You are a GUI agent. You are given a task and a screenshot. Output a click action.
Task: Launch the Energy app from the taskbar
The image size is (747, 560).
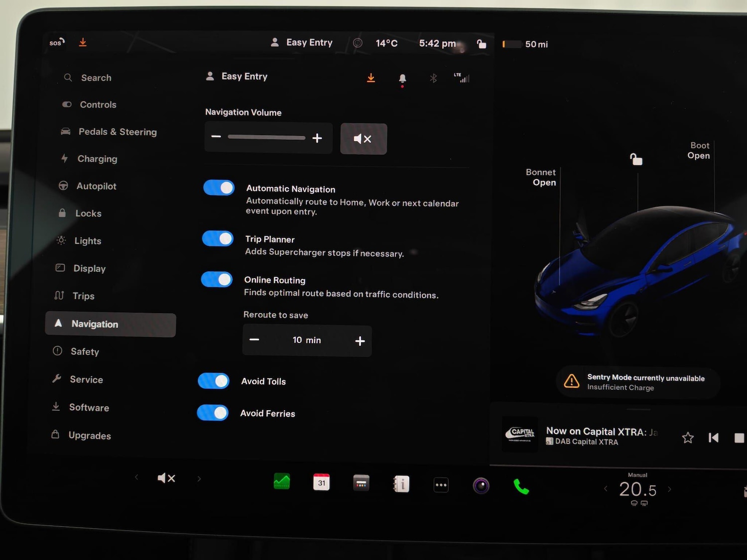pyautogui.click(x=282, y=481)
